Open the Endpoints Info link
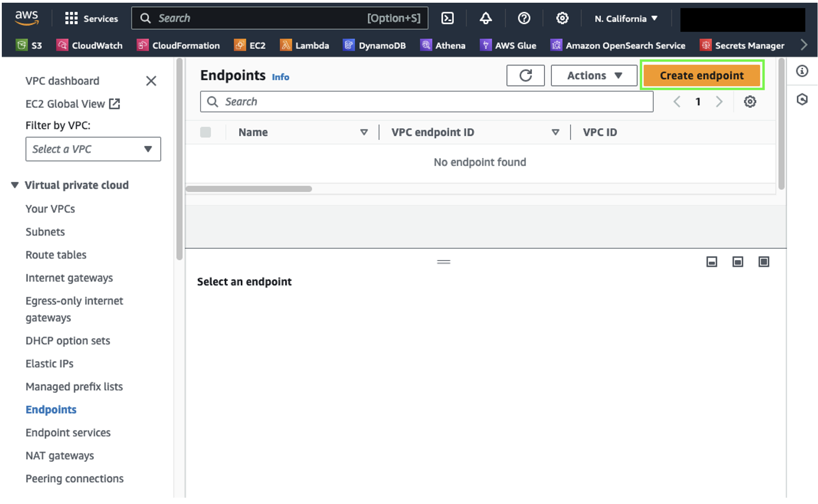The height and width of the screenshot is (504, 818). click(x=280, y=77)
